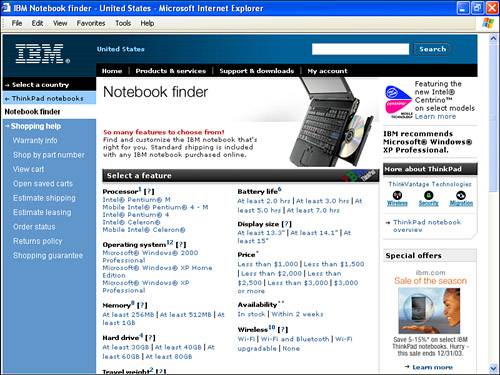Open the Estimate shipping link
Screen dimensions: 500x375
44,198
